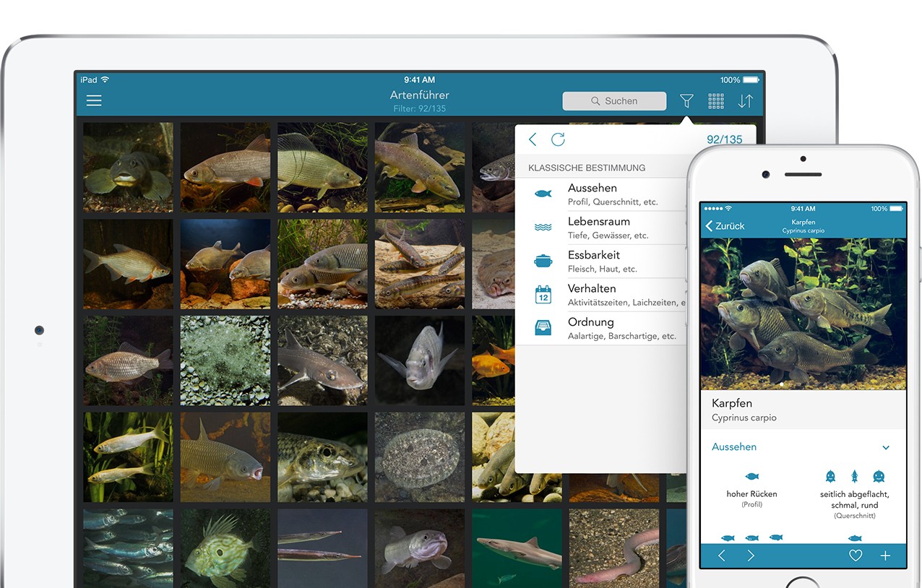Tap the sort arrows icon
922x588 pixels.
point(746,101)
